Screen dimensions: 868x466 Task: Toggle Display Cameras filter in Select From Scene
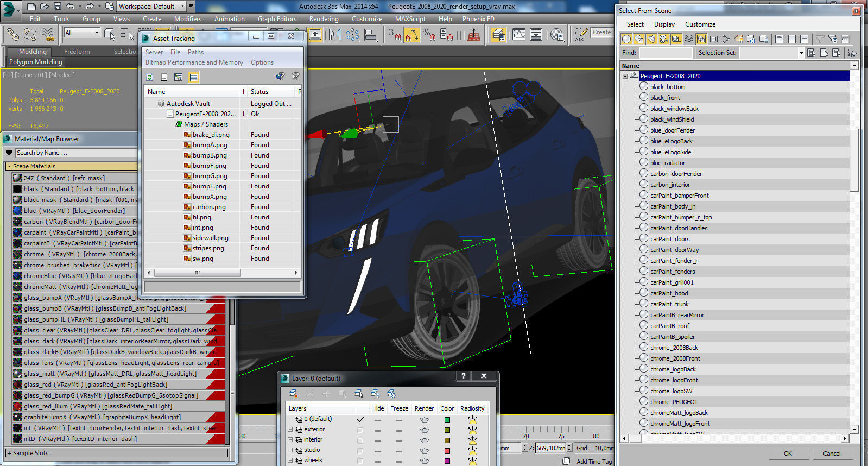pyautogui.click(x=664, y=39)
